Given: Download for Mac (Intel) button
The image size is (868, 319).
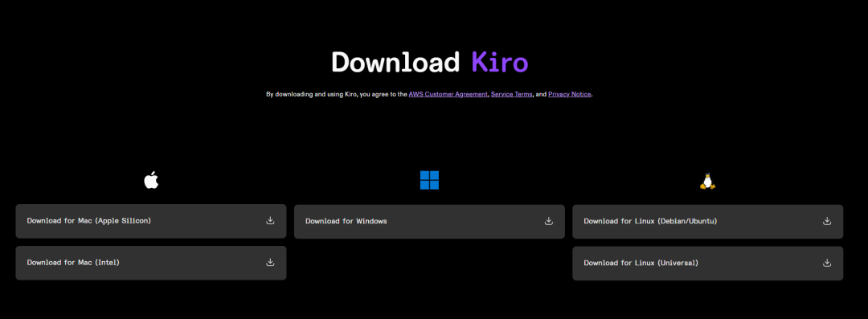Looking at the screenshot, I should point(151,263).
